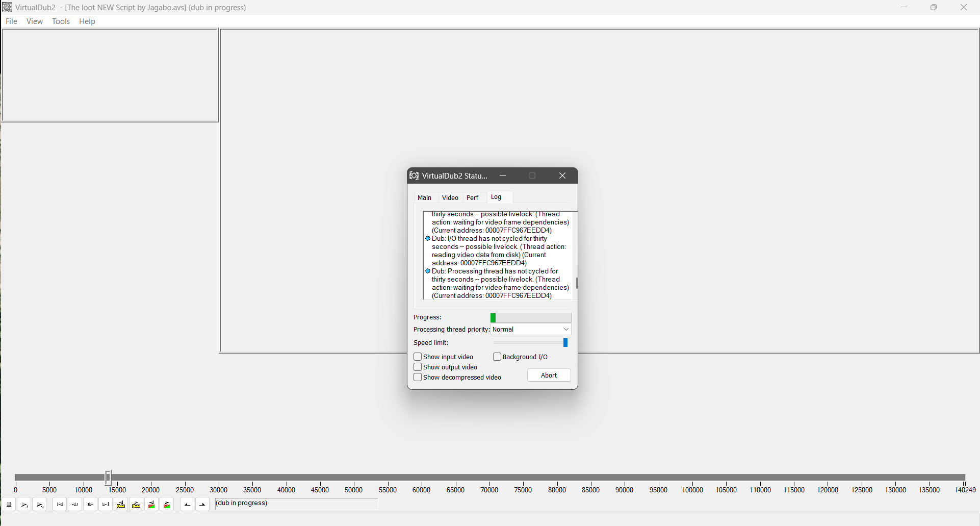Switch to the Main tab
The height and width of the screenshot is (526, 980).
(x=424, y=198)
